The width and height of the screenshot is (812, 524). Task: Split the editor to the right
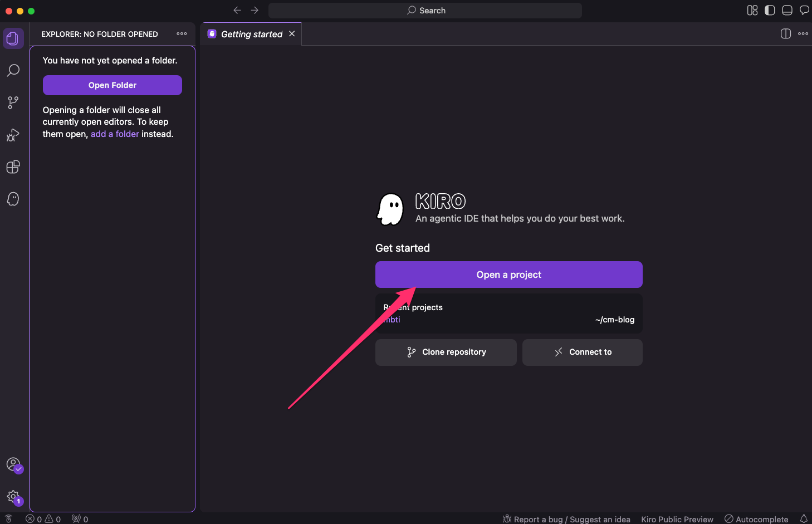tap(786, 33)
